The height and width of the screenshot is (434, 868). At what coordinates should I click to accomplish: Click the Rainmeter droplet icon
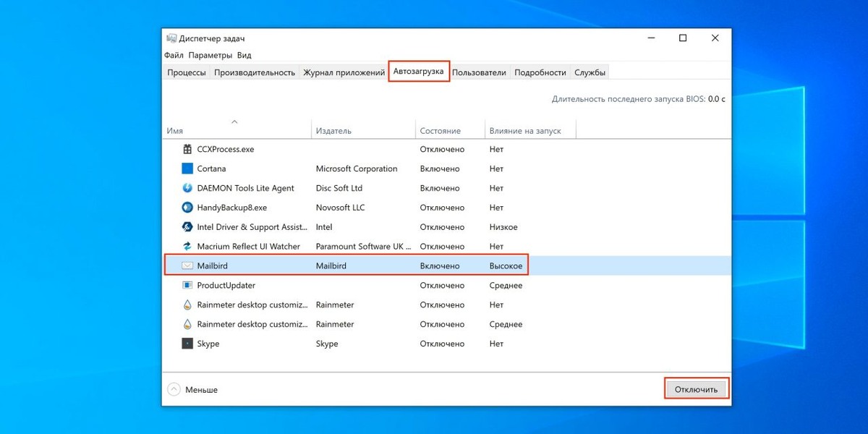click(x=187, y=305)
